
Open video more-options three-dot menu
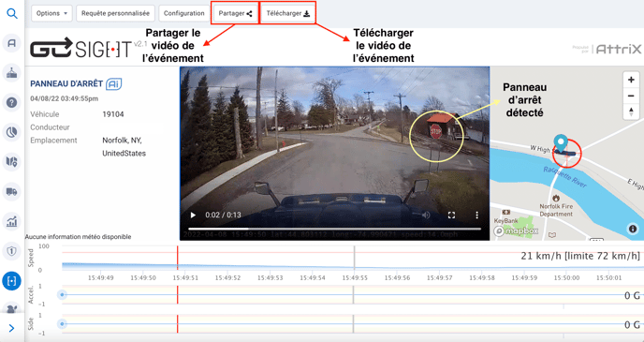tap(476, 215)
